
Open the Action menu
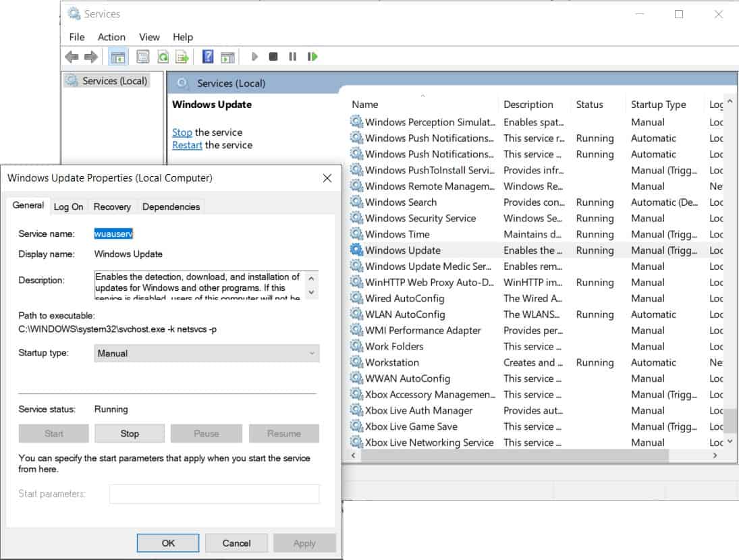(111, 37)
